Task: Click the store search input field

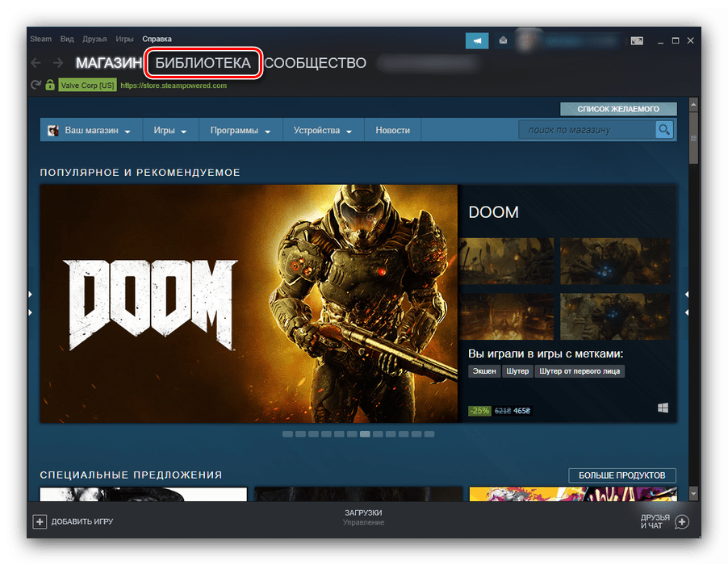Action: pyautogui.click(x=588, y=130)
